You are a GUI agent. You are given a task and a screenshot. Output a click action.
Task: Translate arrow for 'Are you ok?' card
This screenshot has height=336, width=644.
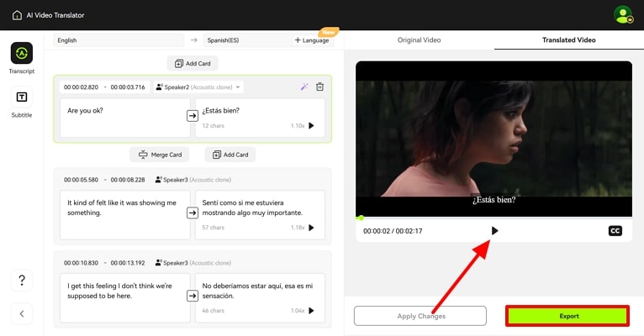(x=193, y=116)
